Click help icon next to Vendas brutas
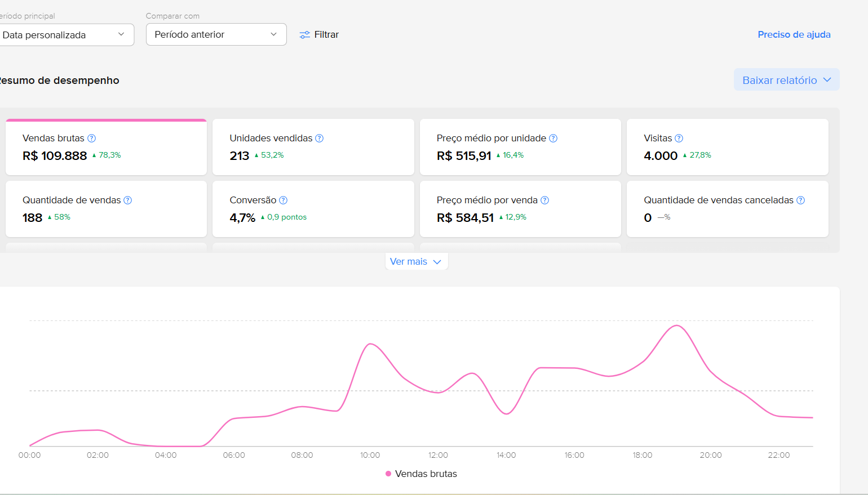The height and width of the screenshot is (495, 868). point(91,139)
